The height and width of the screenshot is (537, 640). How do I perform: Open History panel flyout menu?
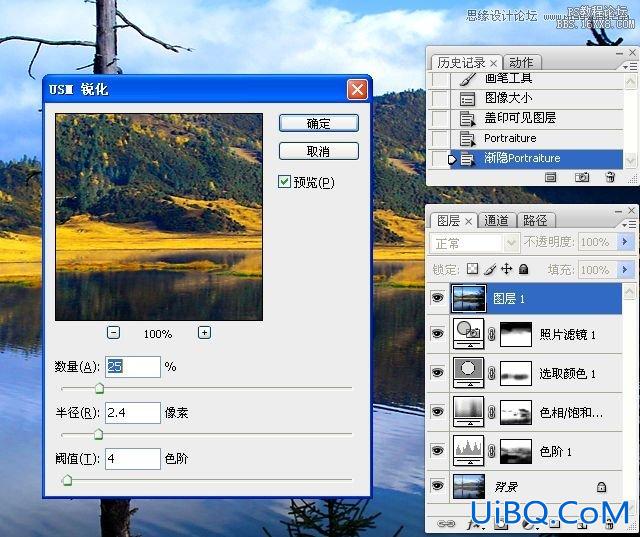point(630,66)
